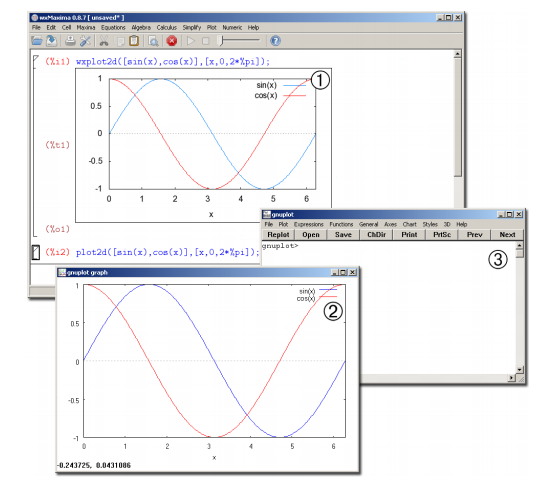Open the File menu in gnuplot window

(268, 224)
